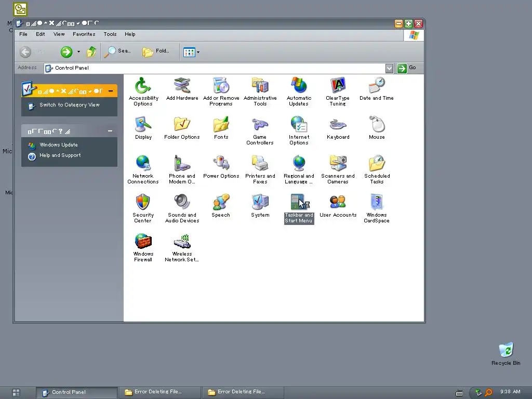Screen dimensions: 532x399
Task: Open Automatic Updates icon
Action: [x=299, y=91]
